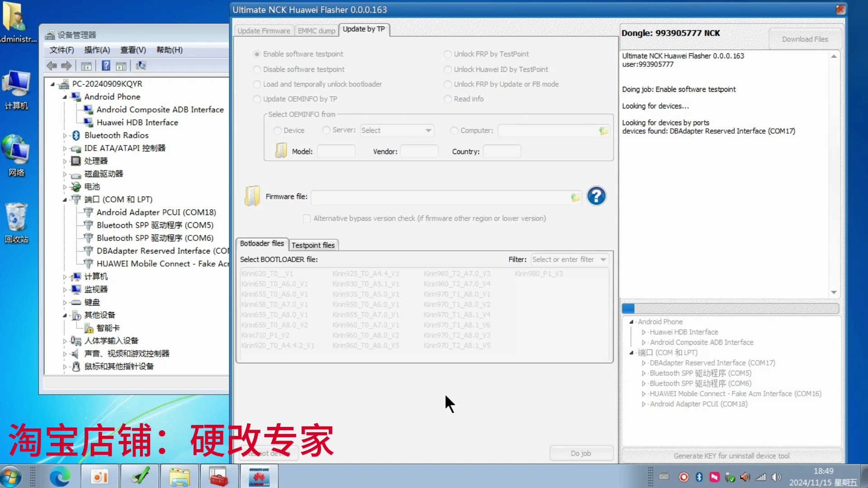
Task: Expand the 处理器 node
Action: [65, 161]
